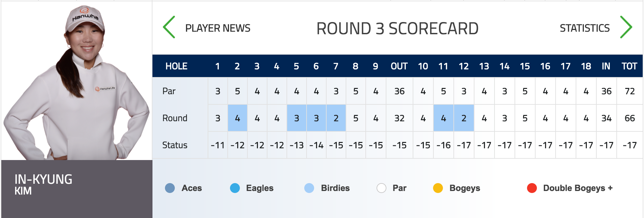Click the round total score 66

tap(630, 118)
